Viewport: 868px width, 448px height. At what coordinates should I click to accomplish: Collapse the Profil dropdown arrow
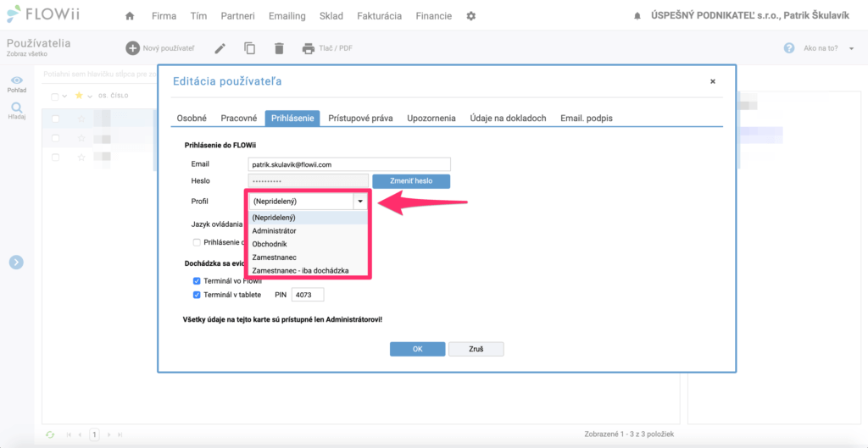click(x=360, y=202)
